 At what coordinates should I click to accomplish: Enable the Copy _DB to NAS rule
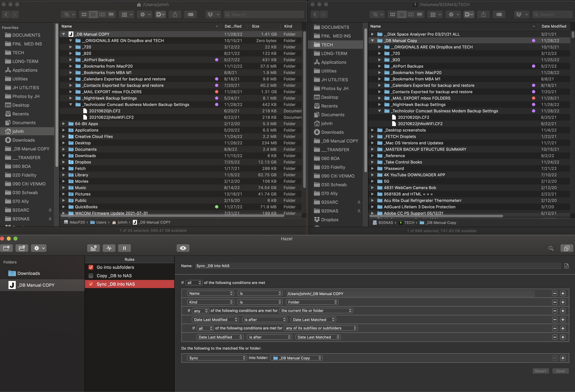(x=91, y=276)
